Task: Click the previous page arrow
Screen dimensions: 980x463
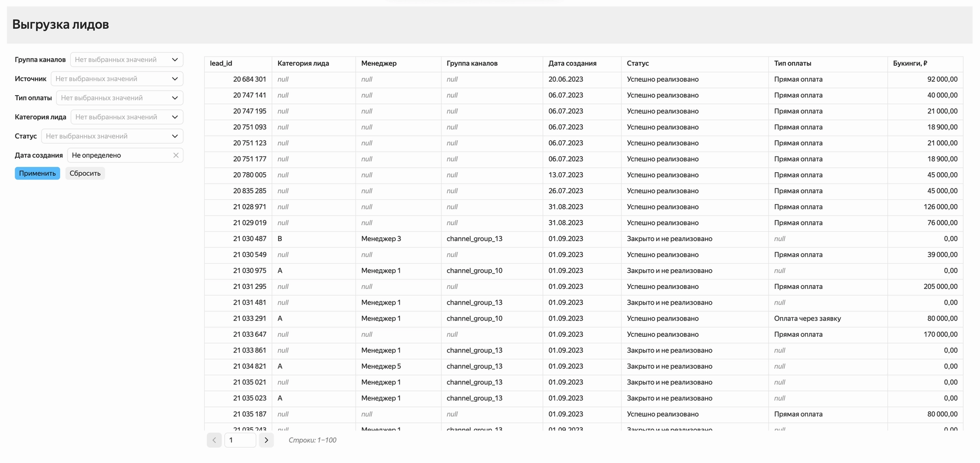Action: (214, 440)
